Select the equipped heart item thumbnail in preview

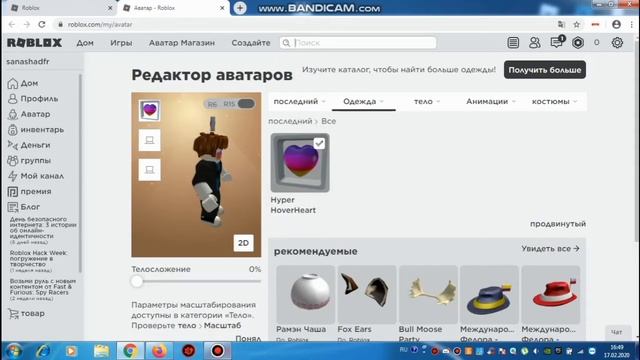(149, 110)
